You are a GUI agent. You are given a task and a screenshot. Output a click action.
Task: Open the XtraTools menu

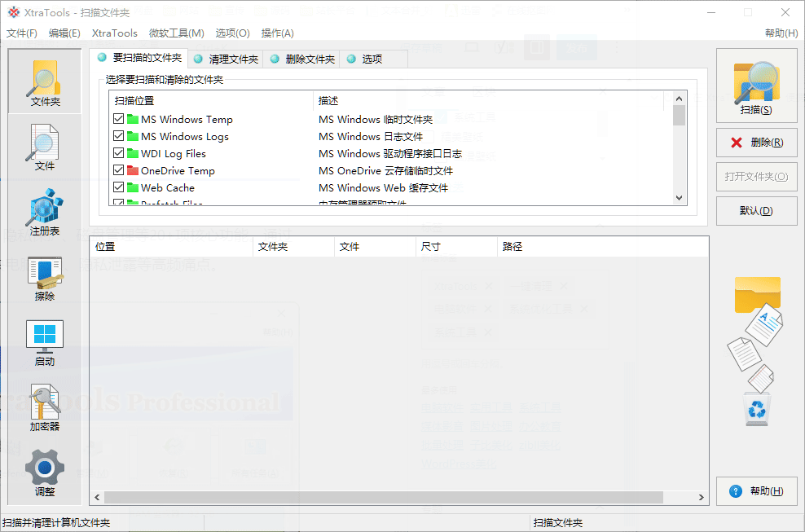[115, 33]
